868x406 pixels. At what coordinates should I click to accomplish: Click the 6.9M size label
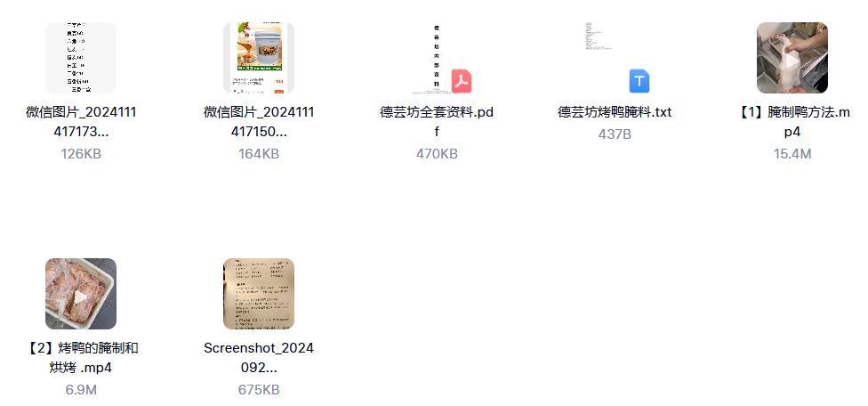[81, 390]
